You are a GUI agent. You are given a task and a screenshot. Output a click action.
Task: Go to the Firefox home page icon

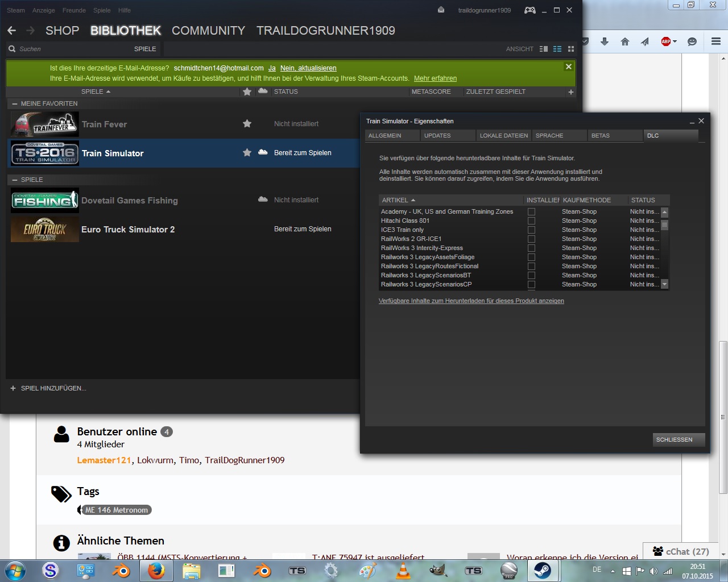pyautogui.click(x=625, y=41)
